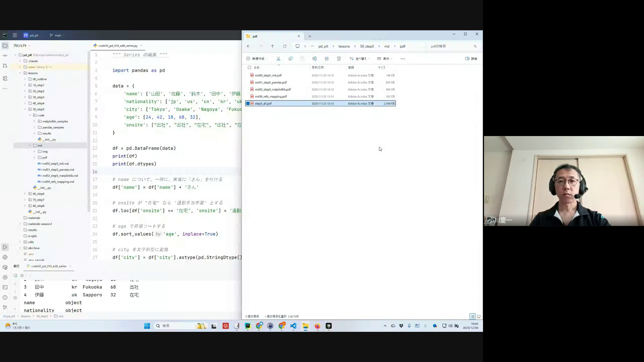The height and width of the screenshot is (362, 644).
Task: Switch to large thumbnails view in status bar
Action: pyautogui.click(x=479, y=316)
